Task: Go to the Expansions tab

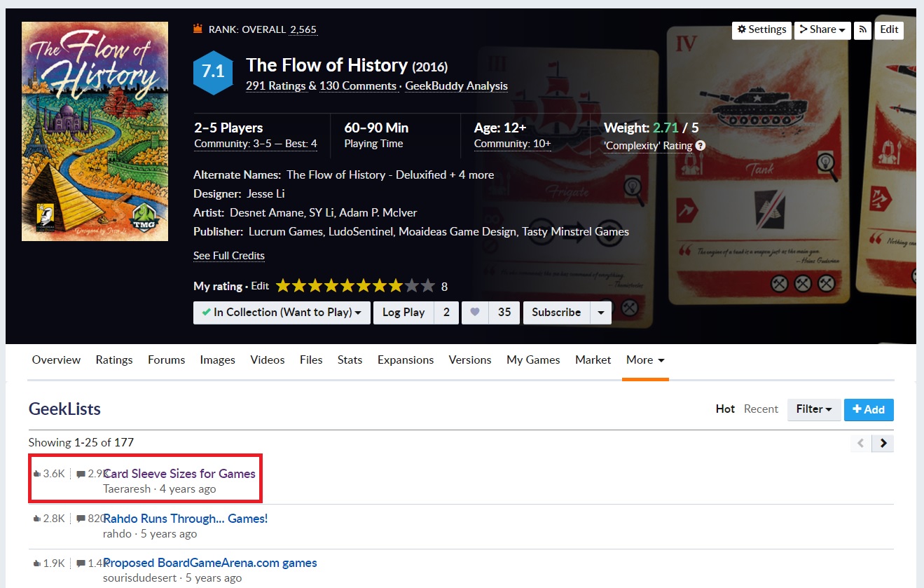Action: tap(406, 360)
